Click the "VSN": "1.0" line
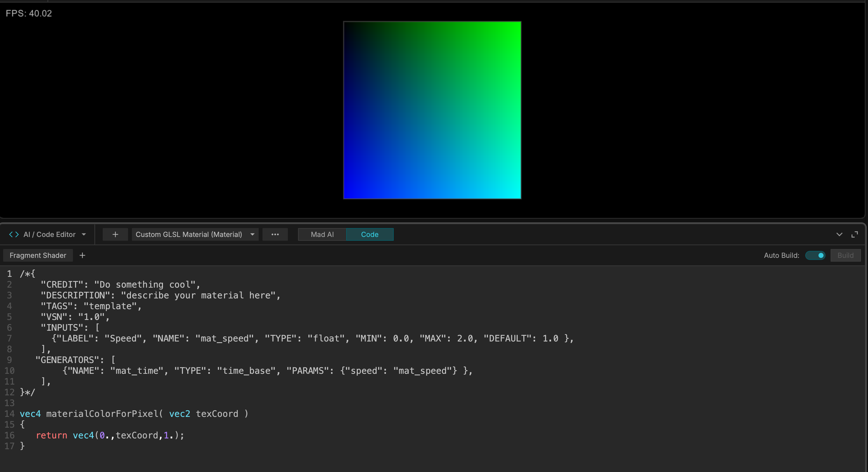868x472 pixels. [x=75, y=317]
